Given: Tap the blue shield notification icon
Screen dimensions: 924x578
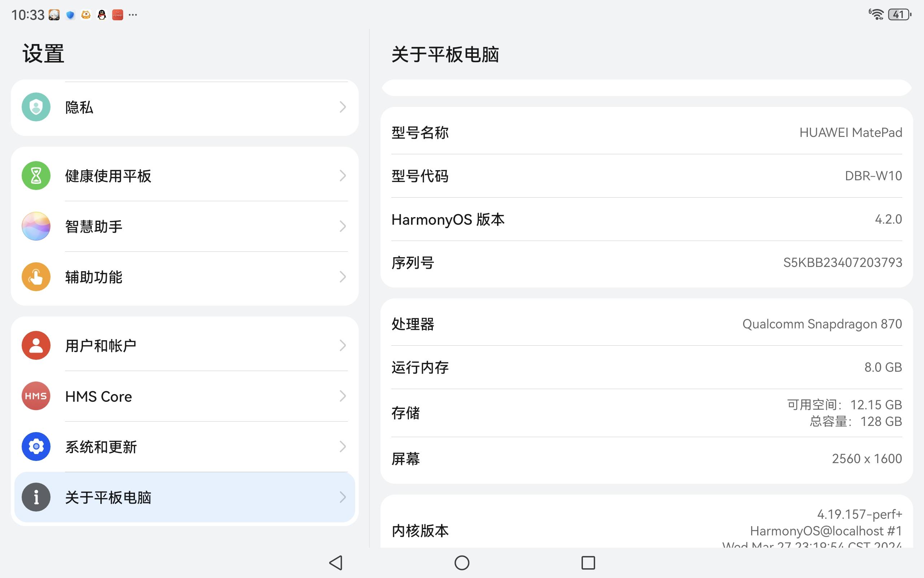Looking at the screenshot, I should [70, 15].
